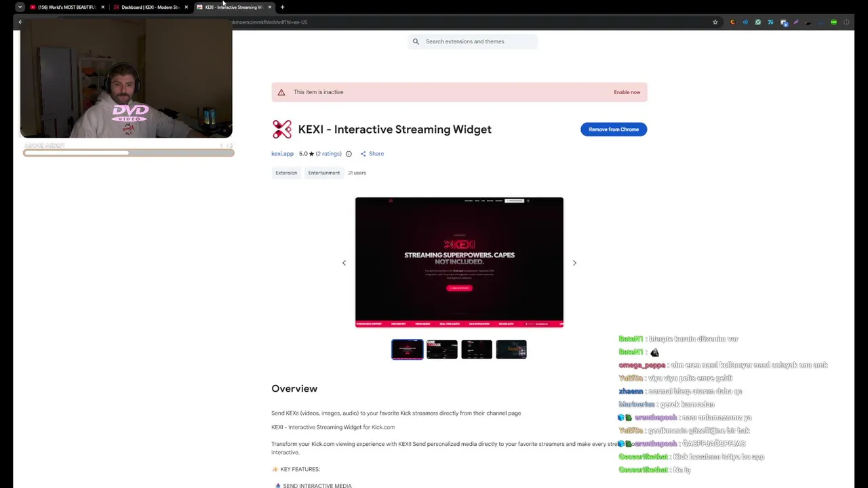
Task: Click the 'This item is inactive' text
Action: tap(319, 92)
